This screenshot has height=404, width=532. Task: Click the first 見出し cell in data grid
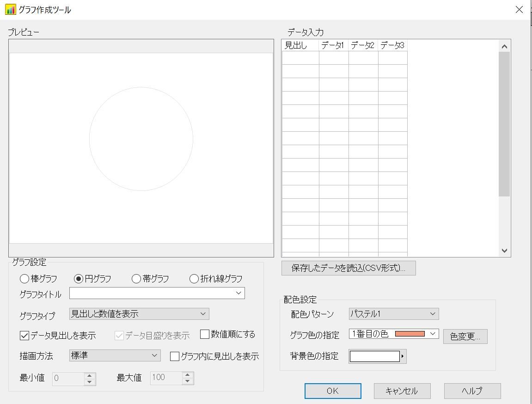[x=300, y=58]
